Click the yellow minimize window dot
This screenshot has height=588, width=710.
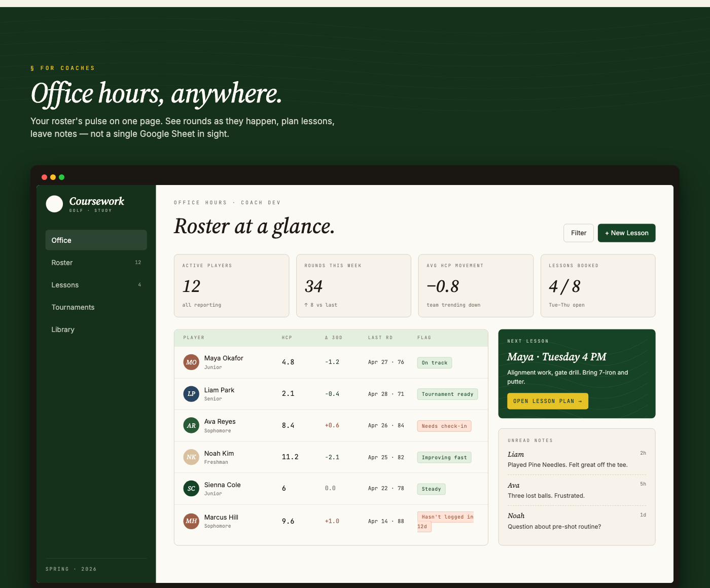click(x=53, y=177)
